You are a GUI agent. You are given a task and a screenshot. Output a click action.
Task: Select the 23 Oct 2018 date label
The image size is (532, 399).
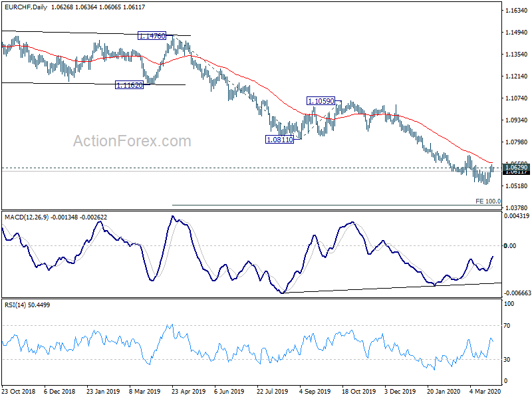[x=19, y=391]
